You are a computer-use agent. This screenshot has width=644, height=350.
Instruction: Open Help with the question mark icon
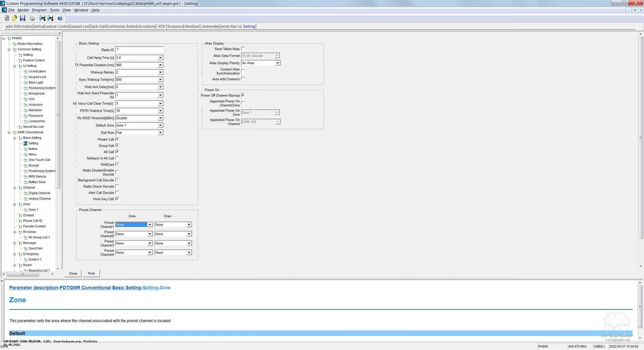[x=60, y=18]
